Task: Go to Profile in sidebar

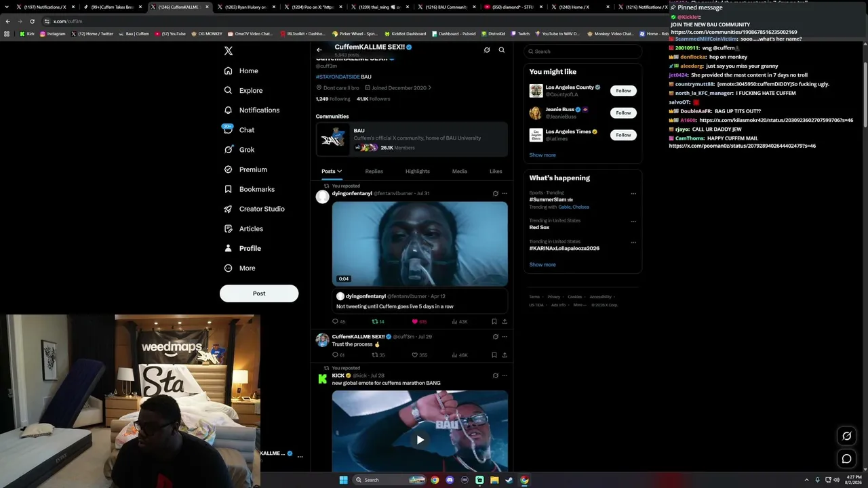Action: [x=242, y=248]
